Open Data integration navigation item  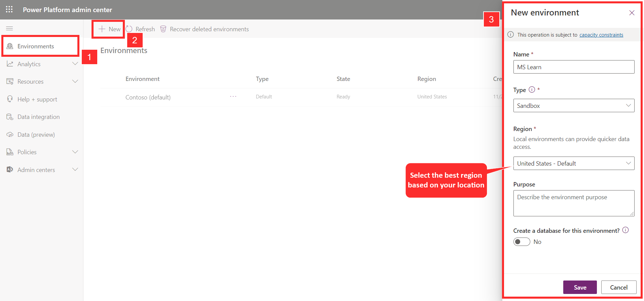point(38,117)
